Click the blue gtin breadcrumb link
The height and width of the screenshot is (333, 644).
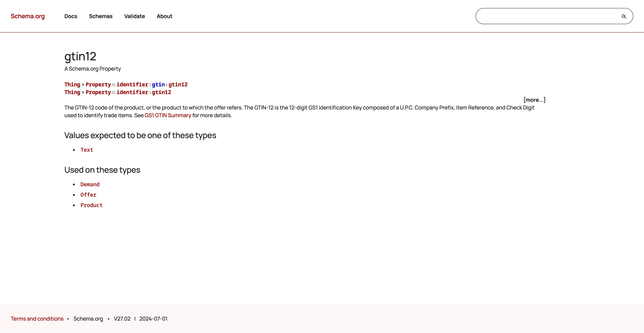158,85
